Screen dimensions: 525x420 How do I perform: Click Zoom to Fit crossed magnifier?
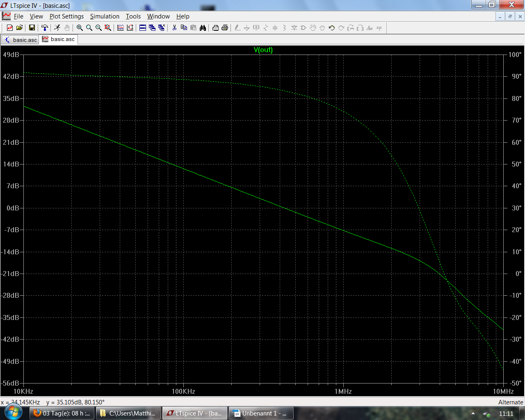tap(108, 28)
